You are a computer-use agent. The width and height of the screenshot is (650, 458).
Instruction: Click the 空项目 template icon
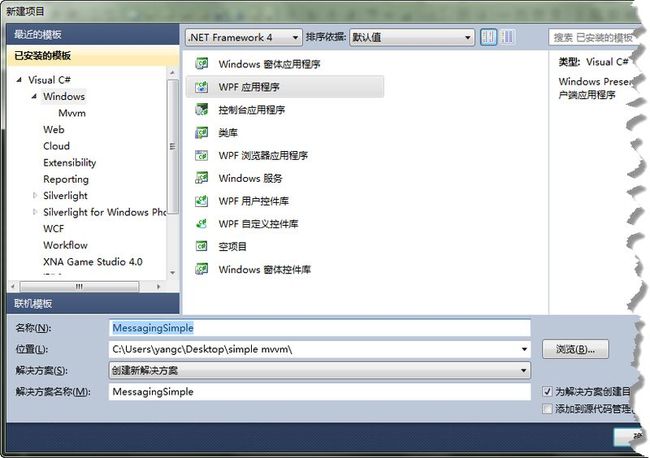tap(201, 246)
